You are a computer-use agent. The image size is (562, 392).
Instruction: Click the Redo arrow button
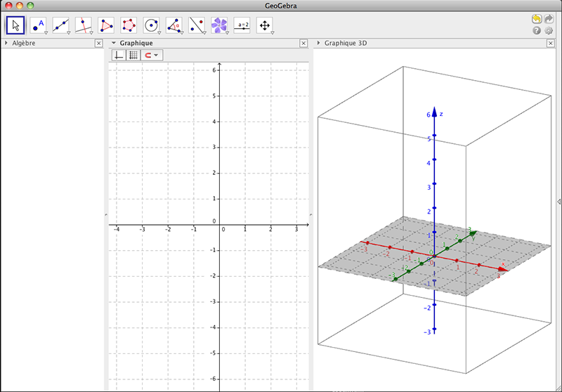pyautogui.click(x=549, y=19)
